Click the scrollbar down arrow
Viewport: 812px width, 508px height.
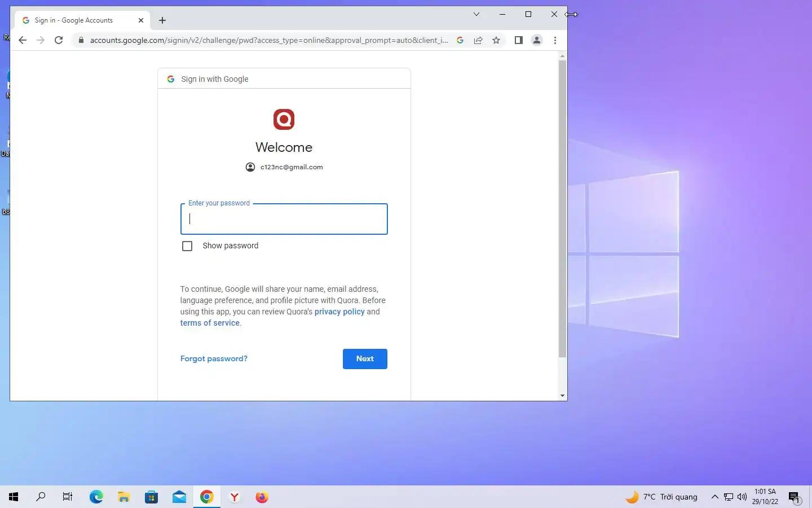[562, 396]
